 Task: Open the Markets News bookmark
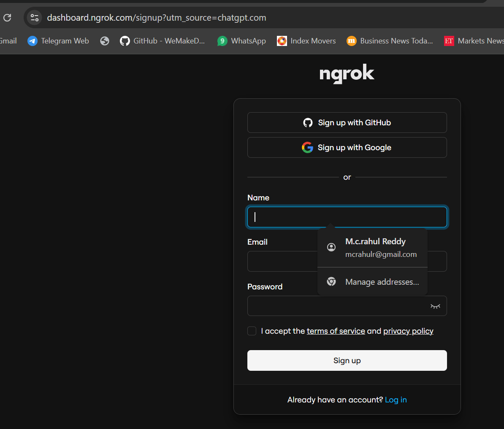click(474, 41)
